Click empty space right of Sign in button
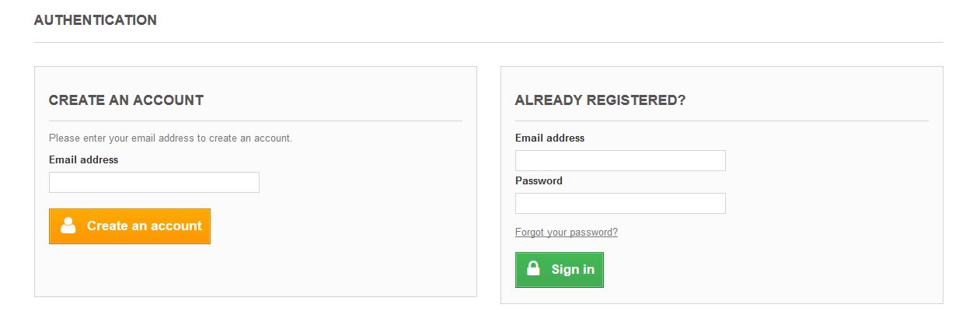Screen dimensions: 980x322 tap(738, 270)
